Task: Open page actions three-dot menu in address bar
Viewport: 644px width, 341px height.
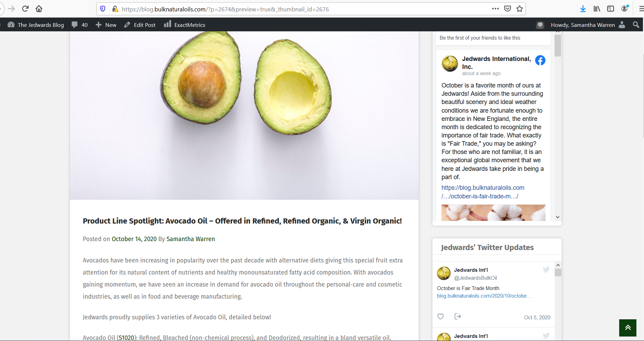Action: click(495, 9)
